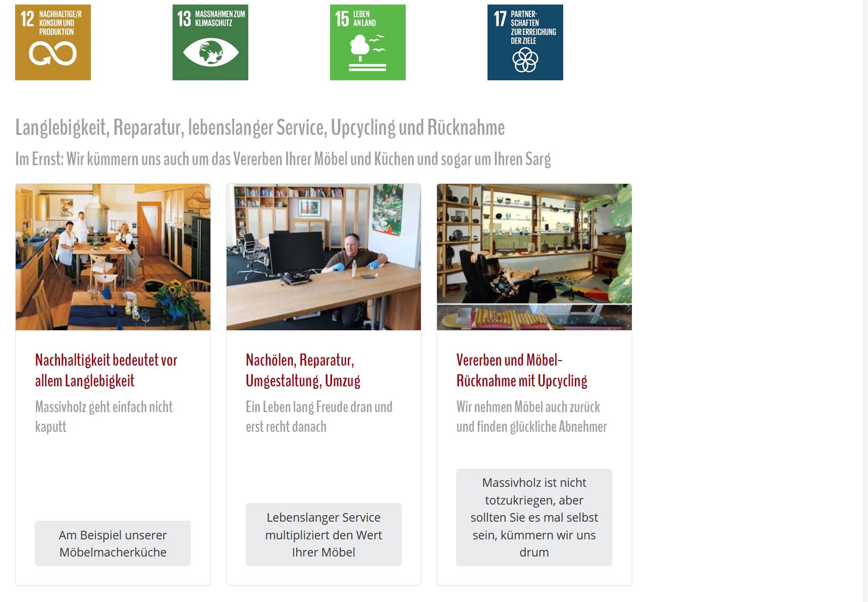The image size is (868, 602).
Task: Open 'Vererben und Möbel-Rücknahme mit Upcycling' heading
Action: tap(522, 370)
